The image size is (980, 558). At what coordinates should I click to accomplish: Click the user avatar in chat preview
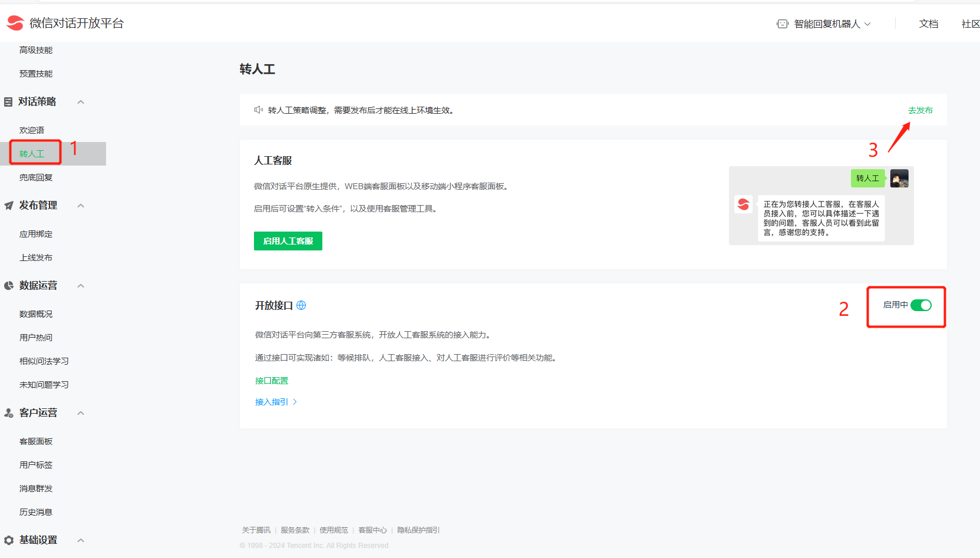899,179
